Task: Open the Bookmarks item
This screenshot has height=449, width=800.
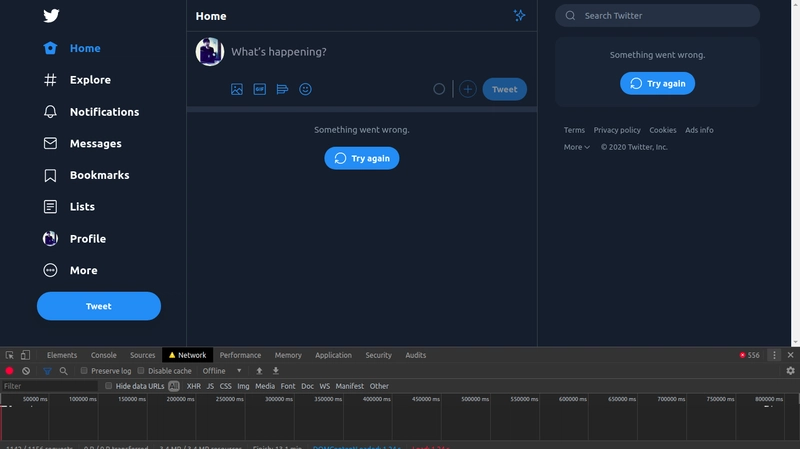Action: pos(86,175)
